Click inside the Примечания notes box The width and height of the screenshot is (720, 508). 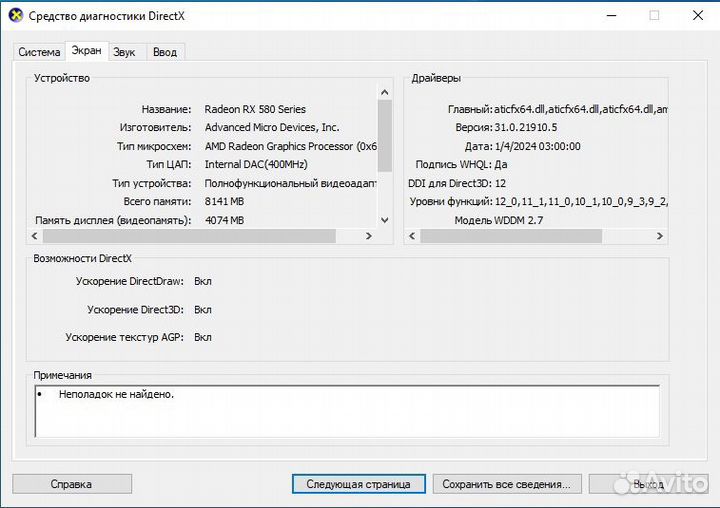click(x=346, y=412)
